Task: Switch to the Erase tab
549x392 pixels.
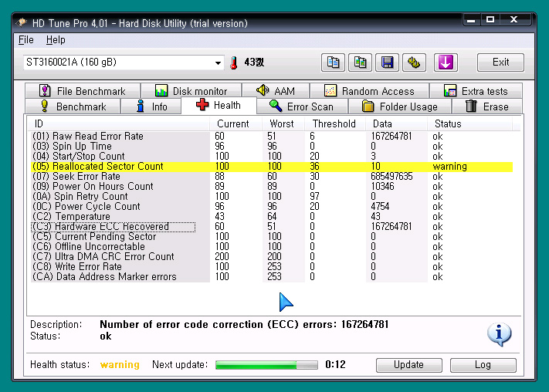Action: 487,106
